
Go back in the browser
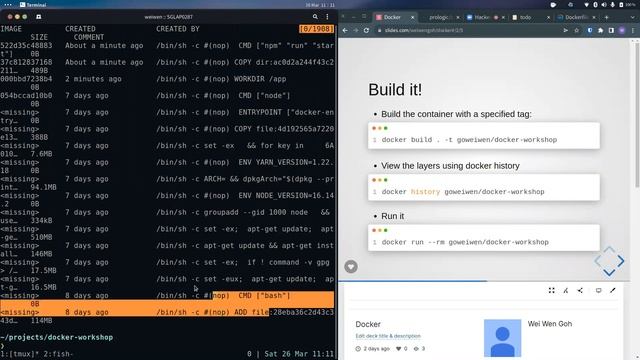[345, 30]
